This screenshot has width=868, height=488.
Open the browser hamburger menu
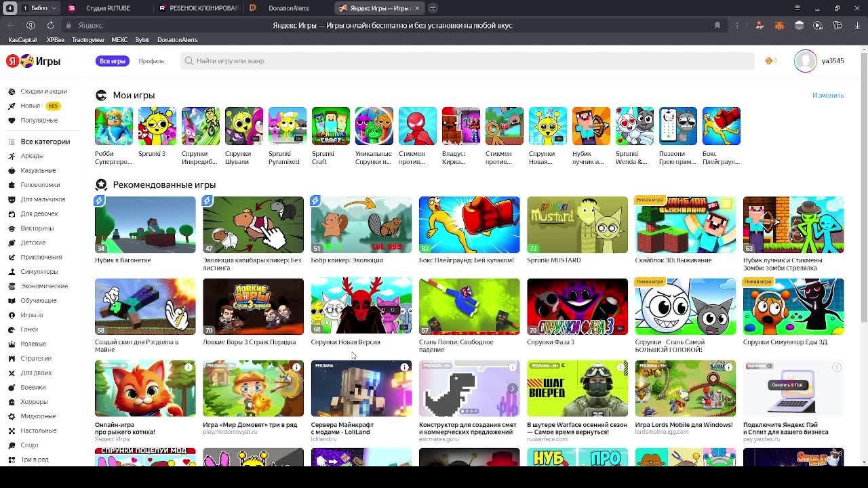click(x=797, y=8)
